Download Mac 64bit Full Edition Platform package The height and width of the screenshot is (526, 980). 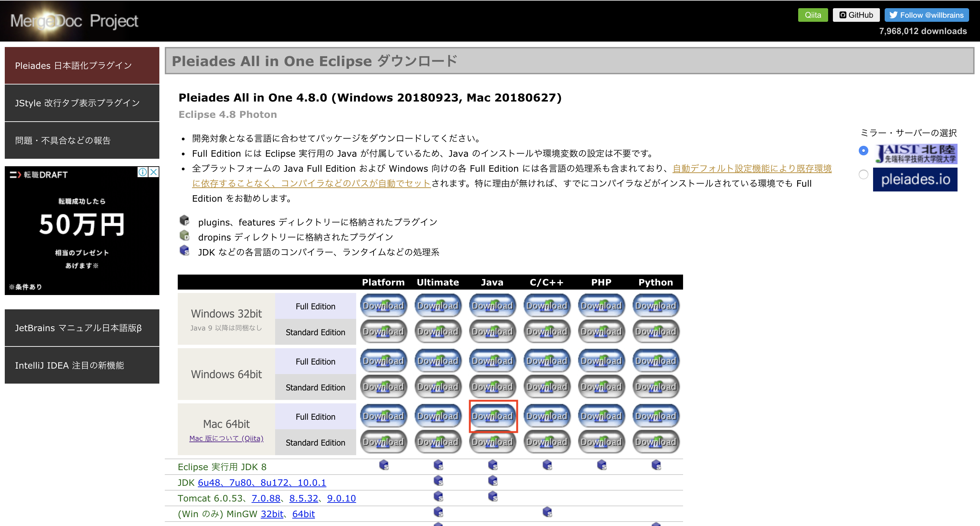[x=383, y=416]
